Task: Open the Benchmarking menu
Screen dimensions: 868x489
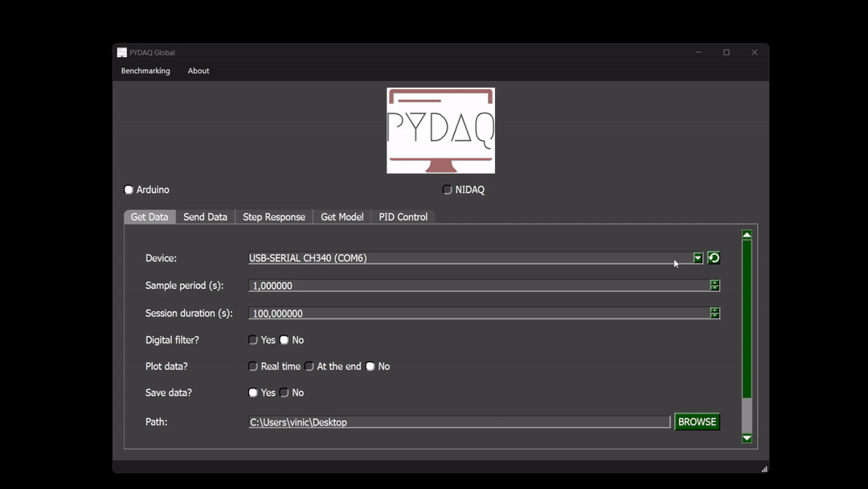Action: coord(145,71)
